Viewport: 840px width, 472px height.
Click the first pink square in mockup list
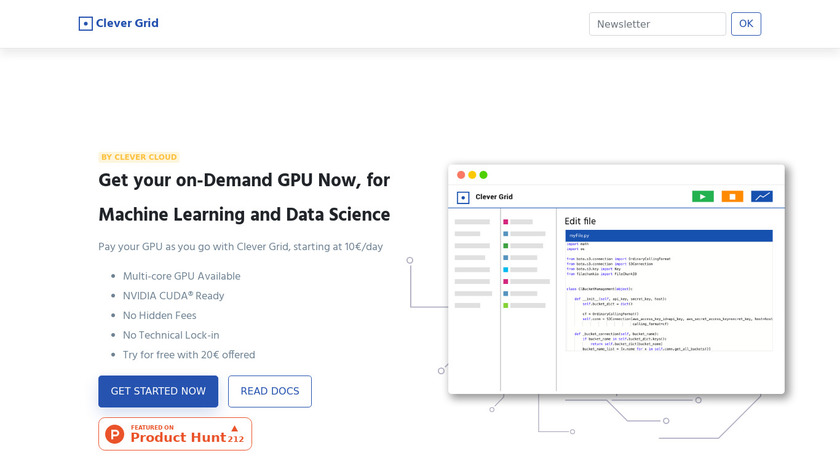(506, 221)
